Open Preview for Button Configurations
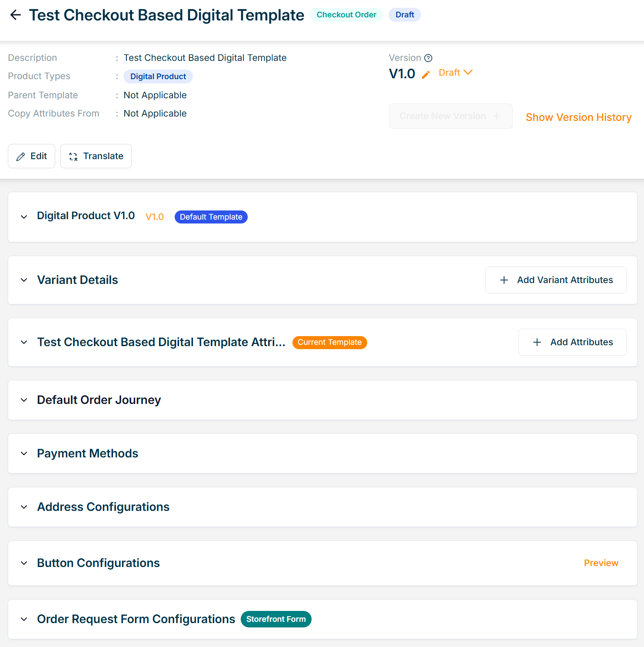 601,563
